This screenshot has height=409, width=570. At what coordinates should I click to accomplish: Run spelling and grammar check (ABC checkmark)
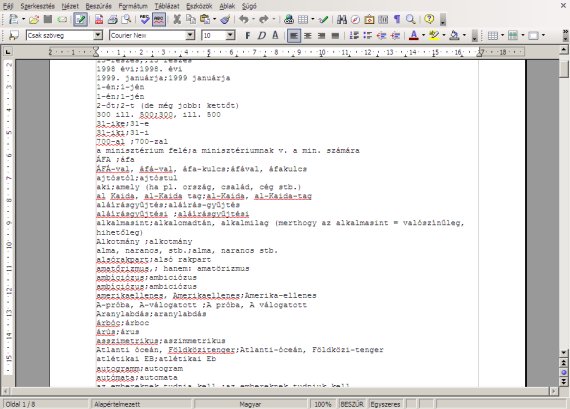(145, 19)
